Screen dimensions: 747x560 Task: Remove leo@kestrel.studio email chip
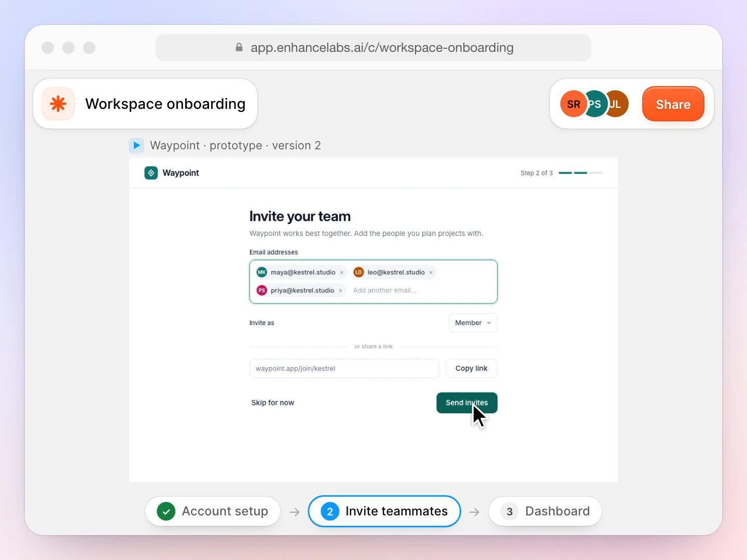point(431,272)
